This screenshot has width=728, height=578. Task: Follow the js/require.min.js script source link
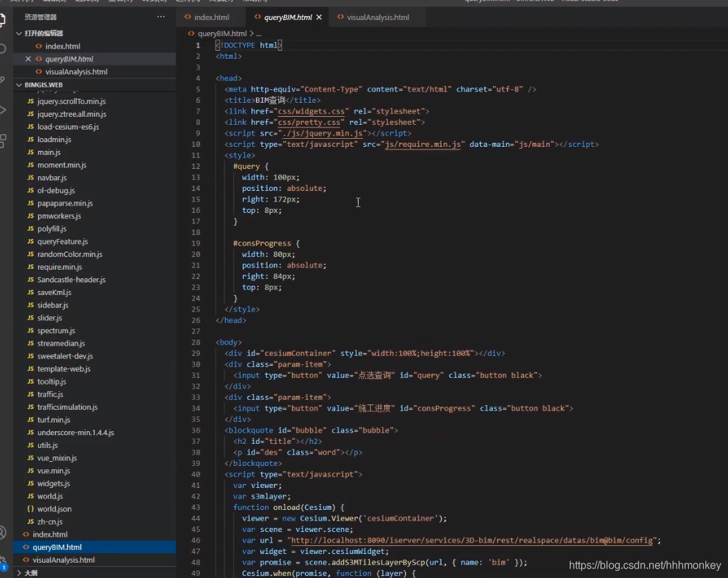pos(423,144)
